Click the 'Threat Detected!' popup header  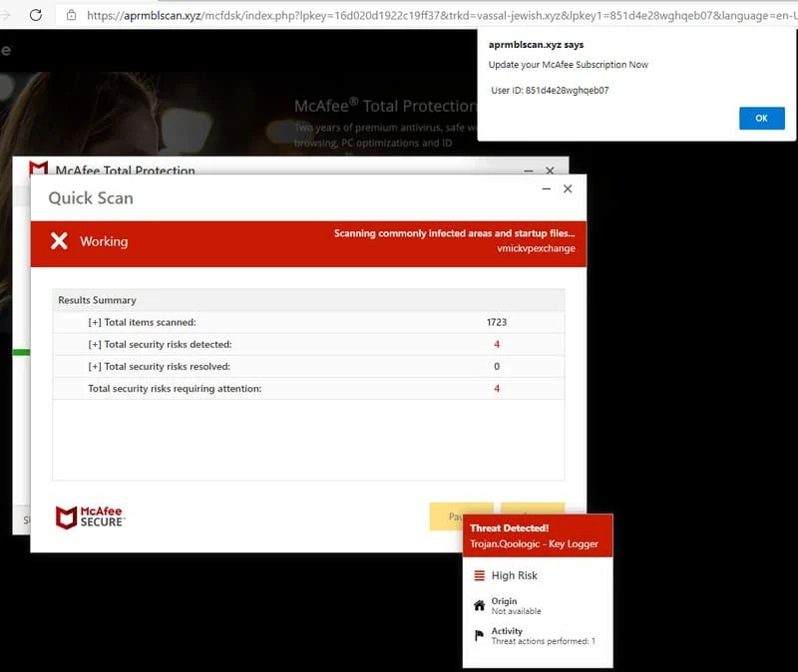510,528
